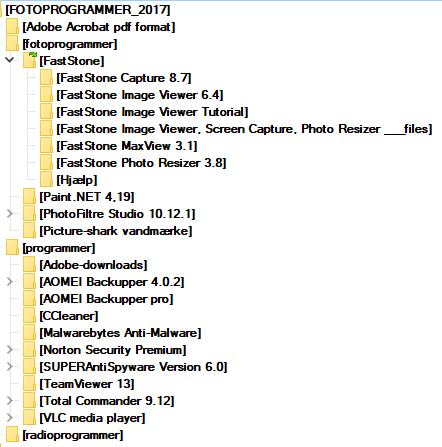Select the FastStone Capture 8.7 folder
Viewport: 442px width, 447px height.
pyautogui.click(x=124, y=78)
